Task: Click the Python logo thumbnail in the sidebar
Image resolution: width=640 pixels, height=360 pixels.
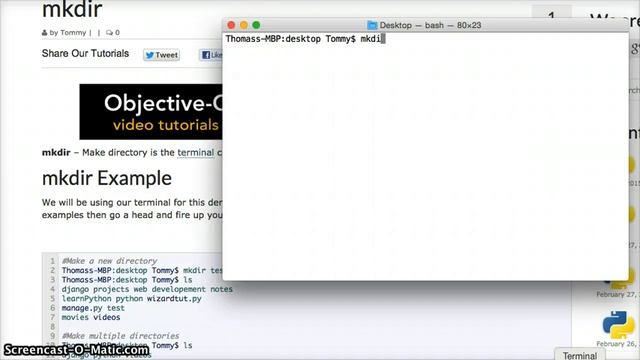Action: [x=618, y=325]
